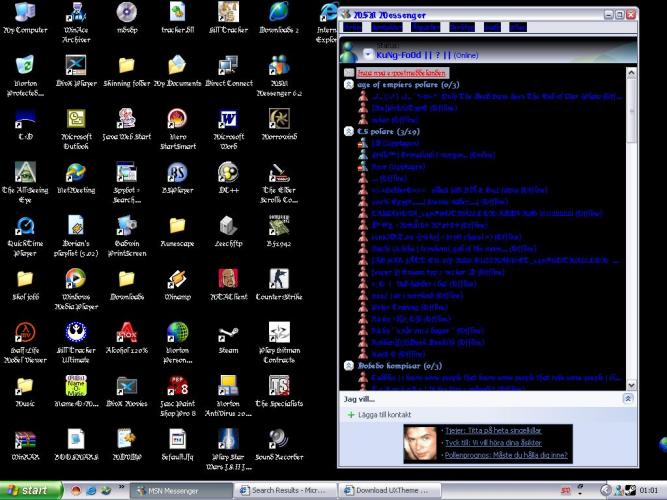Open the status dropdown next to KuNg-FoOd
Image resolution: width=667 pixels, height=500 pixels.
click(x=369, y=54)
